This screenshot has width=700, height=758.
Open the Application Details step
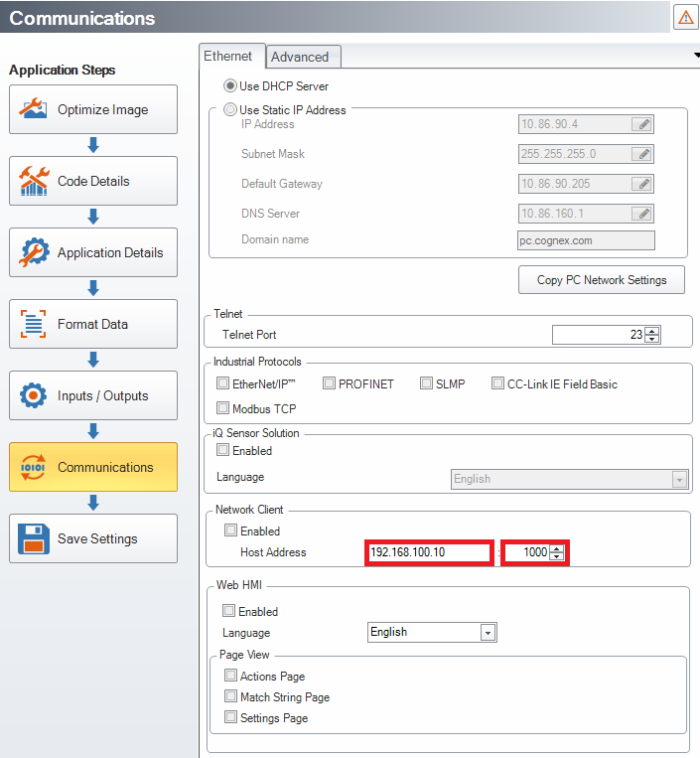point(93,252)
